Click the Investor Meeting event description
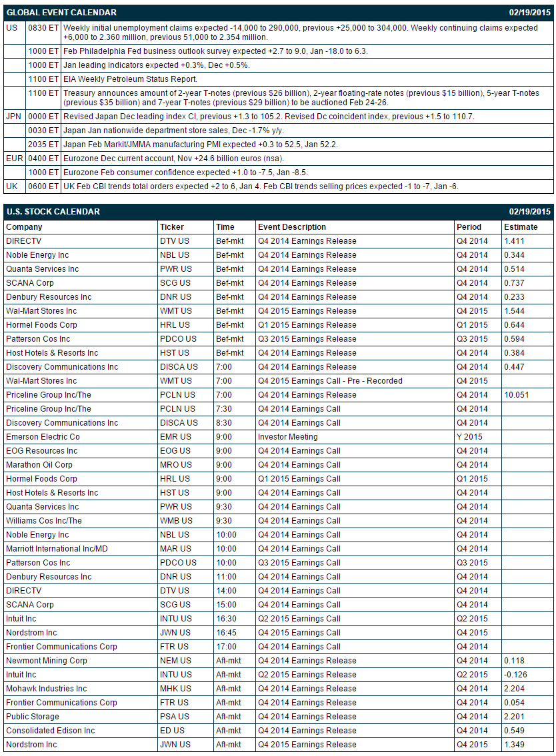 click(287, 437)
